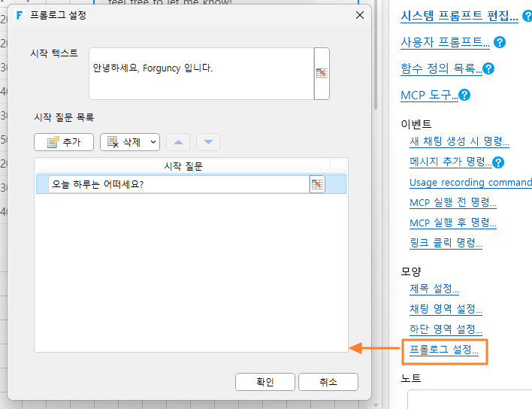Click the help icon beside MCP 도구
Image resolution: width=532 pixels, height=409 pixels.
pos(464,95)
